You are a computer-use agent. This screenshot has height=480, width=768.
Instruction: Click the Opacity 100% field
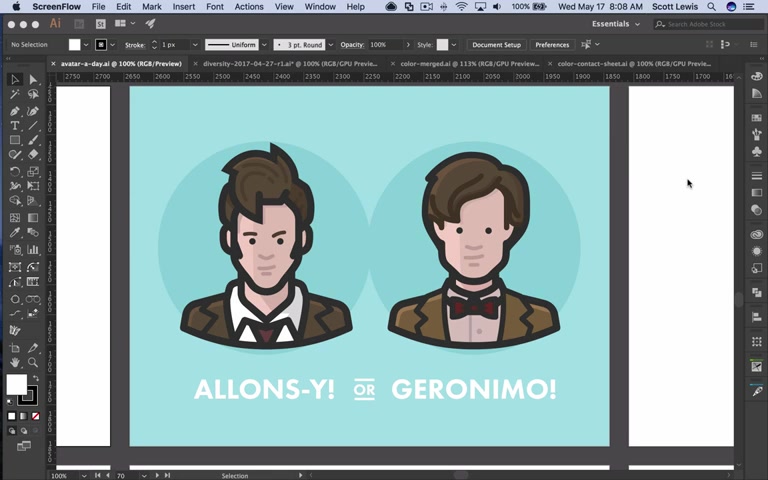(385, 45)
